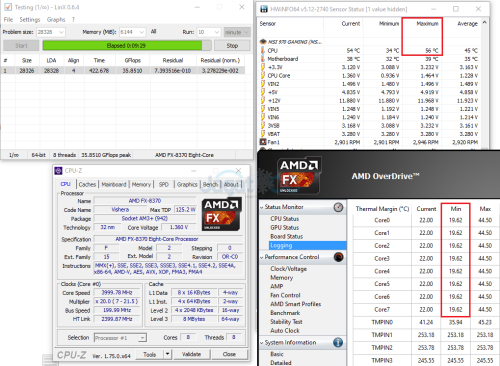Select Fan Control in OverDrive sidebar
The width and height of the screenshot is (500, 366).
285,295
